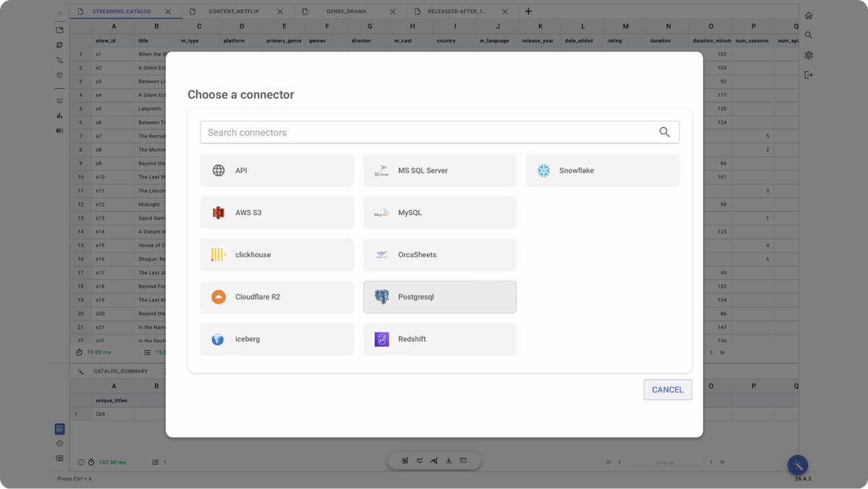Open the terminal icon in bottom toolbar

[x=463, y=461]
